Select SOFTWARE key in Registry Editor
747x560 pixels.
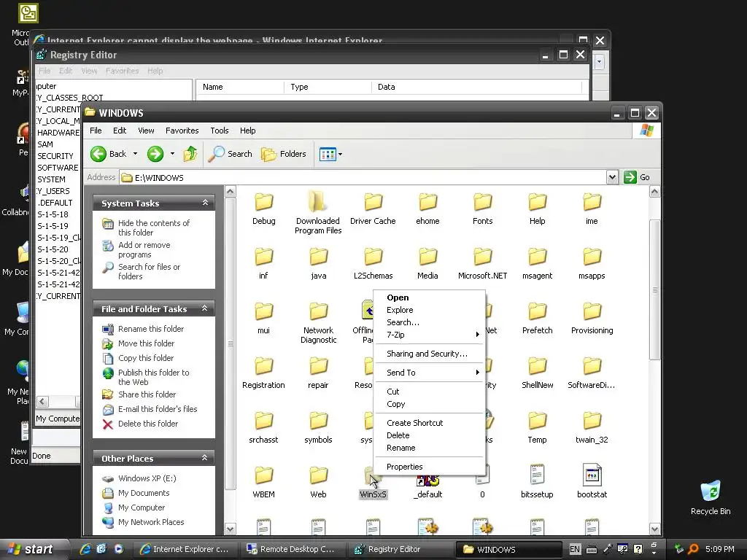[x=58, y=168]
